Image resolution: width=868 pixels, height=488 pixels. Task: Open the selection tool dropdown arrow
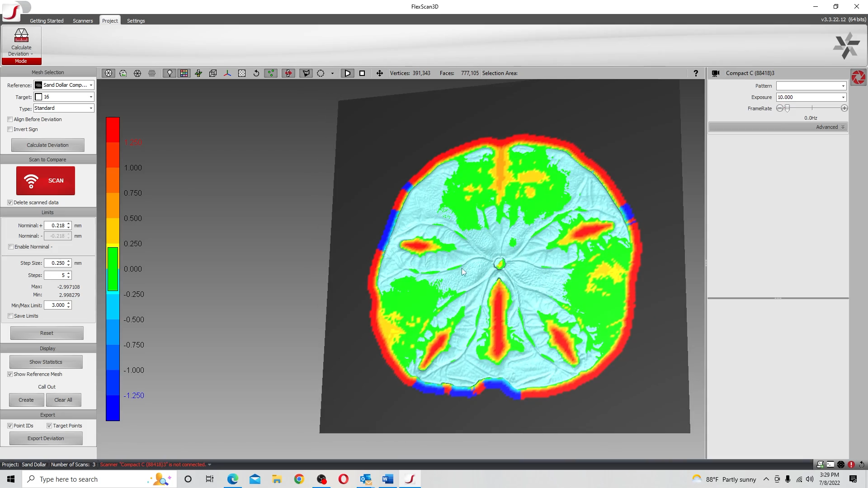(332, 73)
